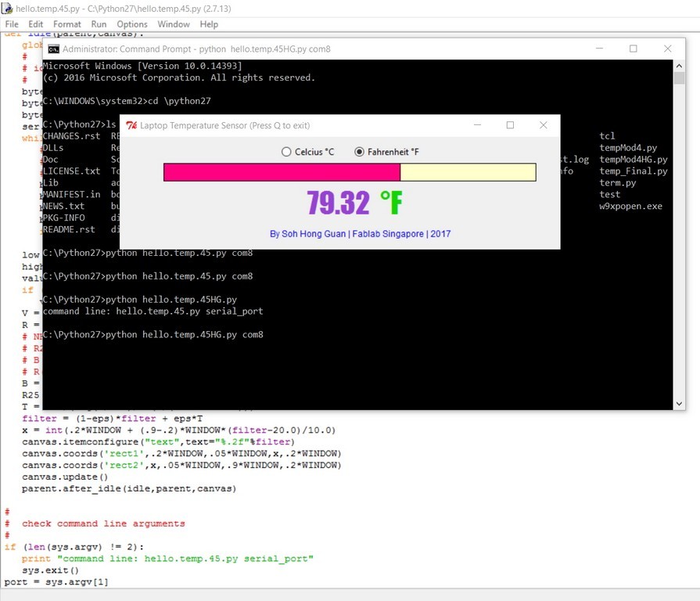Click the sys.exit() code line
Screen dimensions: 700x601
point(50,570)
